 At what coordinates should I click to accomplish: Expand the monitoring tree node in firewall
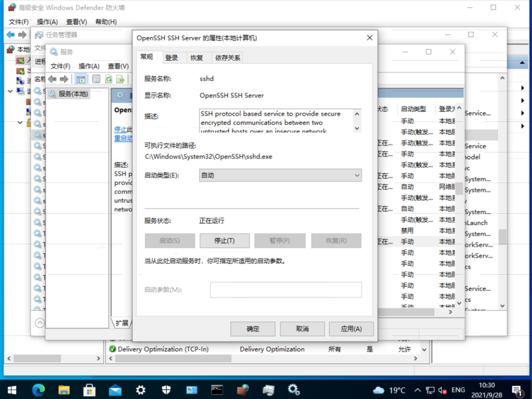tap(10, 91)
